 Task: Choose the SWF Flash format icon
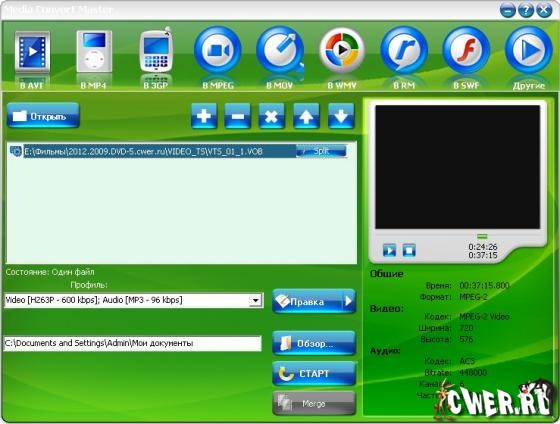(466, 50)
